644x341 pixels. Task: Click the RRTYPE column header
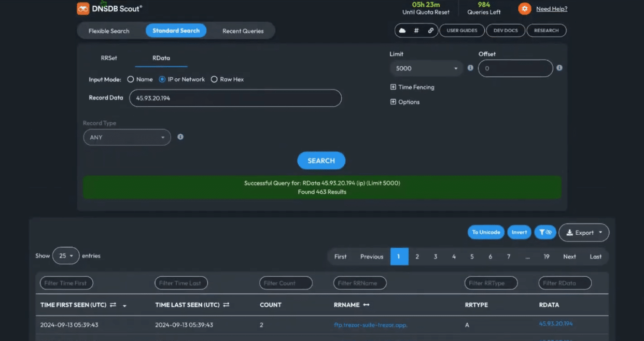[x=477, y=305]
